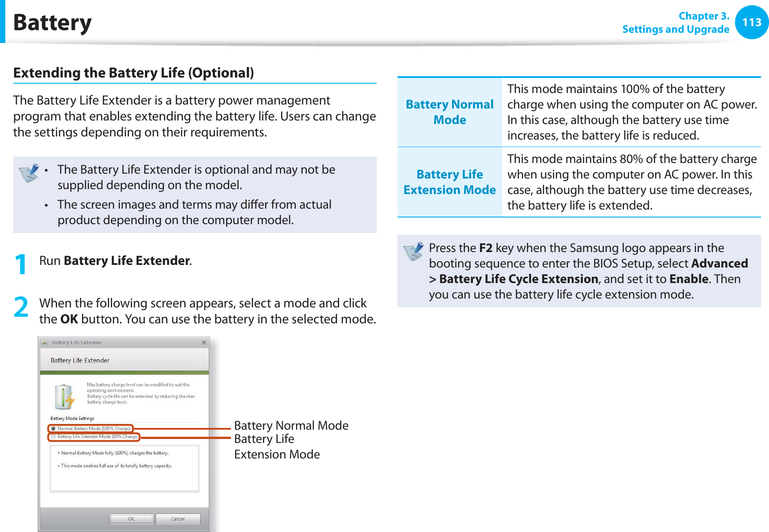The height and width of the screenshot is (532, 769).
Task: Click 'Extending the Battery Life (Optional)' heading
Action: coord(133,73)
